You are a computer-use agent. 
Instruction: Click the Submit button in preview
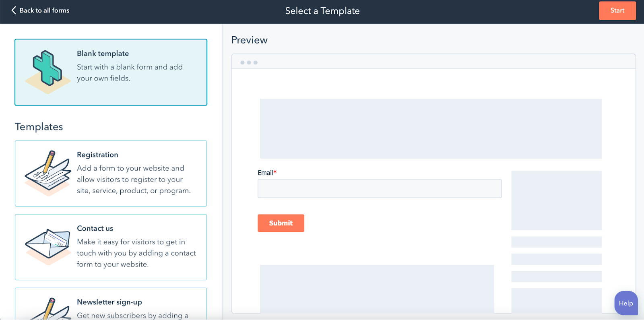(281, 223)
